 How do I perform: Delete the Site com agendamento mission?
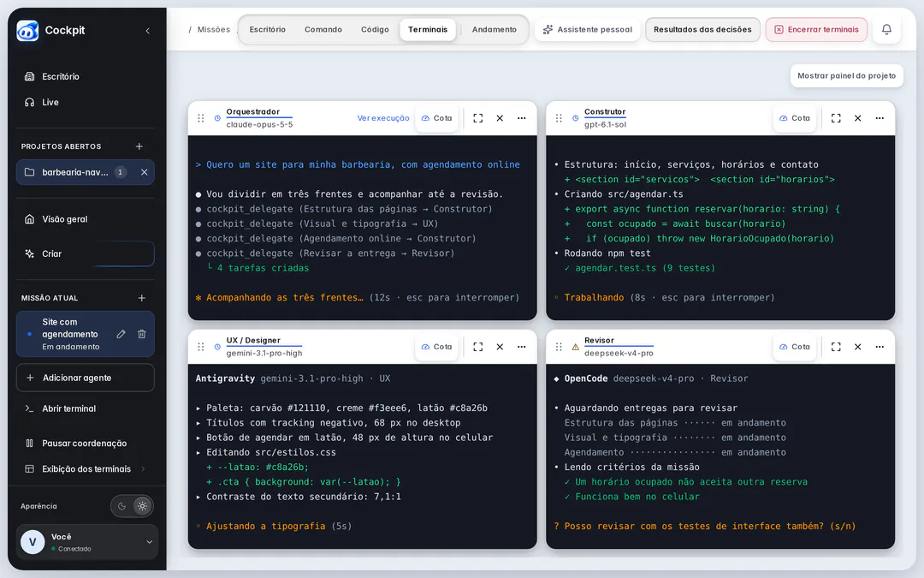pos(141,334)
